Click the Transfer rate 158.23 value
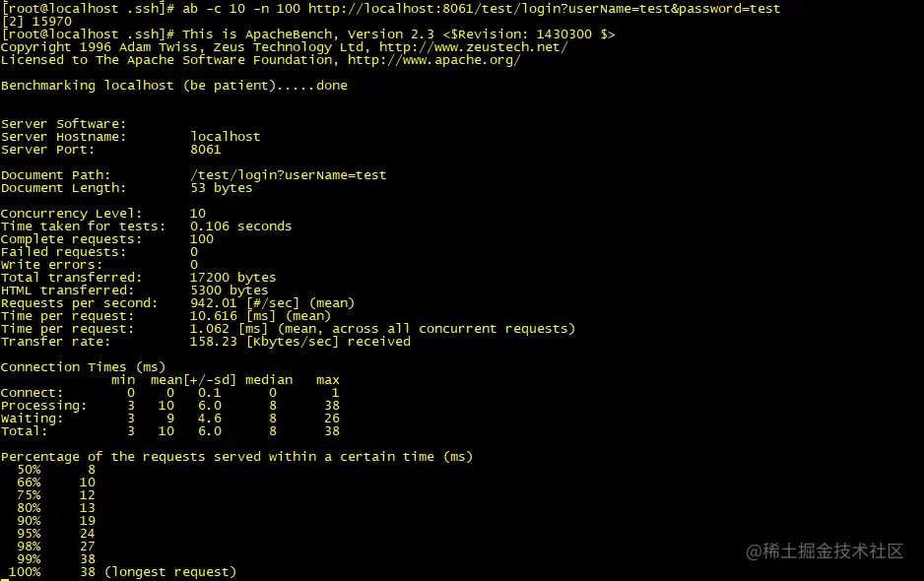 (214, 342)
